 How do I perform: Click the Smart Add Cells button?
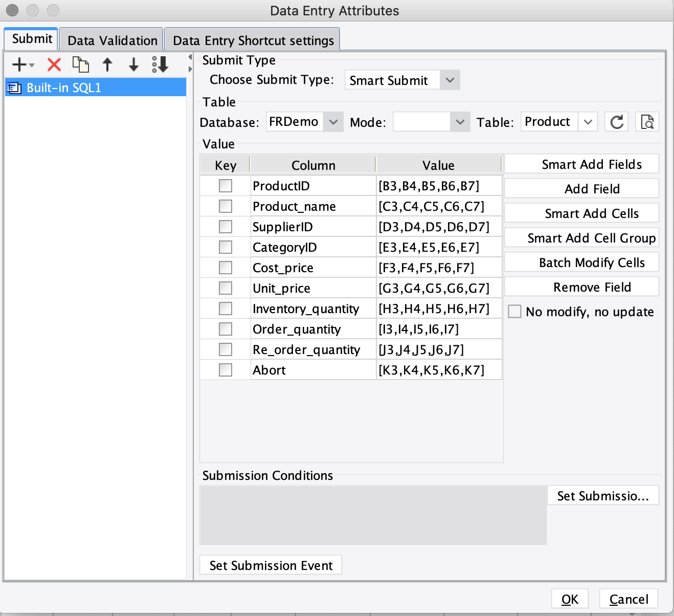pos(581,213)
